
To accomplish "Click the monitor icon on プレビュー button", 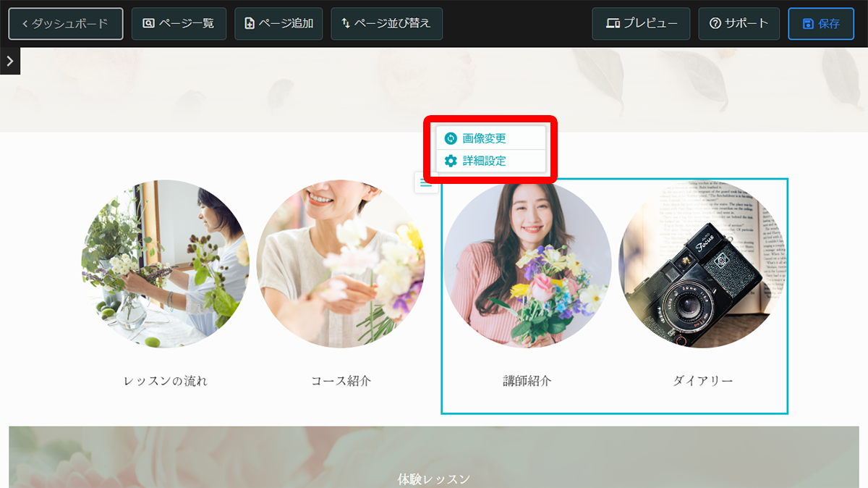I will click(613, 23).
